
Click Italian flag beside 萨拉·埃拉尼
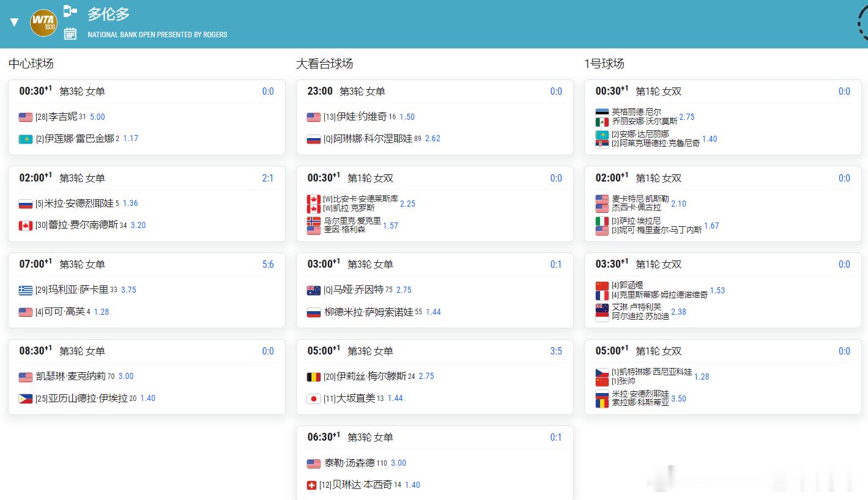click(602, 221)
